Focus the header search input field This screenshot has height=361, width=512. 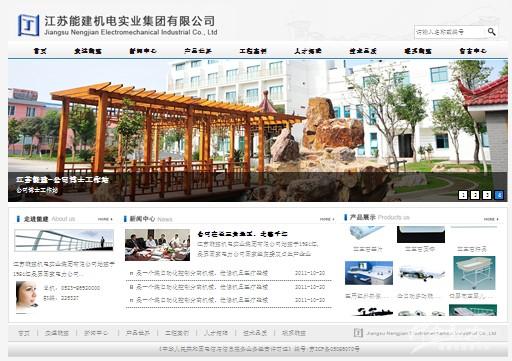(450, 32)
